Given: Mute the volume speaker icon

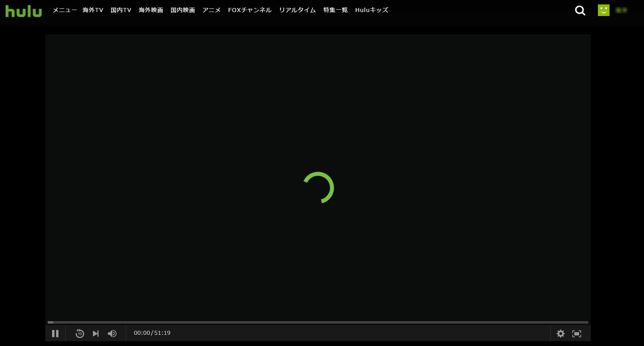Looking at the screenshot, I should pyautogui.click(x=112, y=333).
